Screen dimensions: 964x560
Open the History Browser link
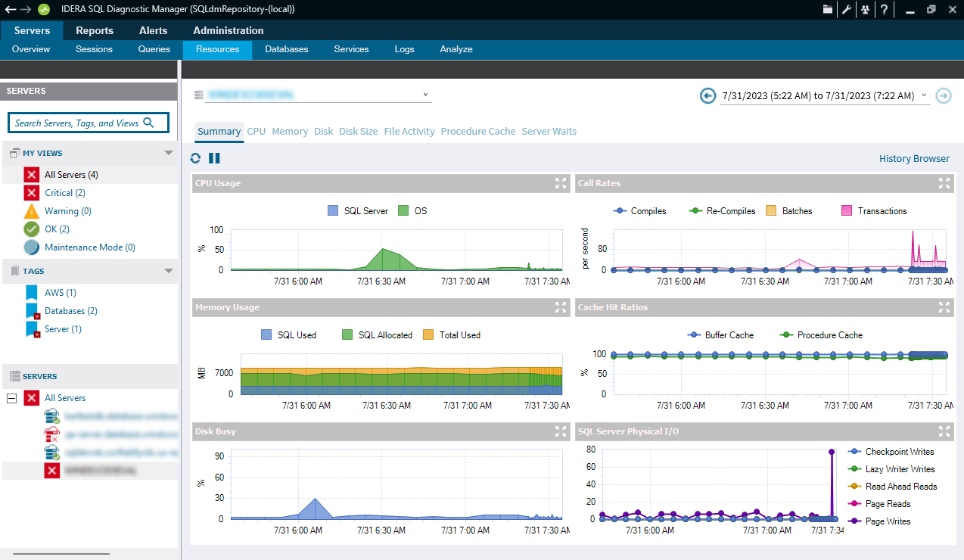pyautogui.click(x=913, y=159)
